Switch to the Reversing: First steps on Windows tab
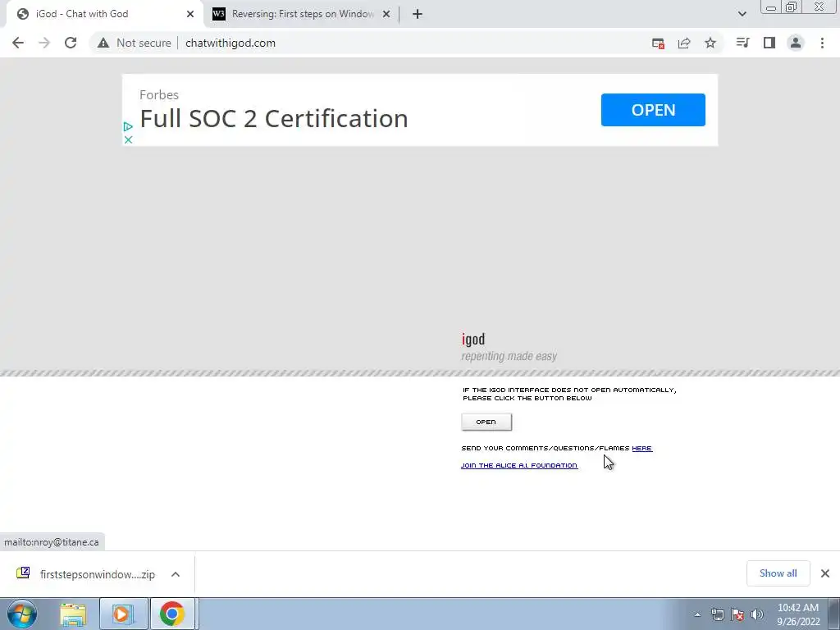The image size is (840, 630). 301,14
